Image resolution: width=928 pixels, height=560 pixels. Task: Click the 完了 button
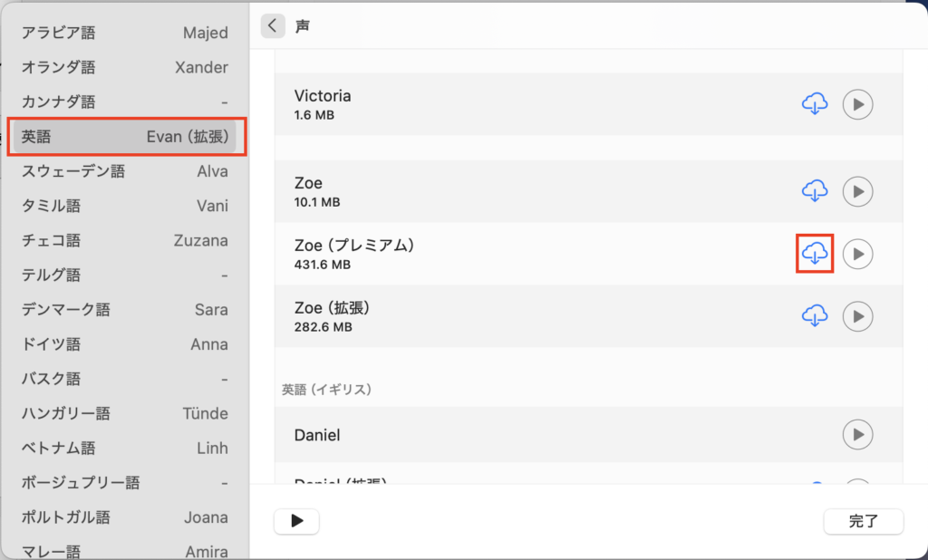pos(863,521)
